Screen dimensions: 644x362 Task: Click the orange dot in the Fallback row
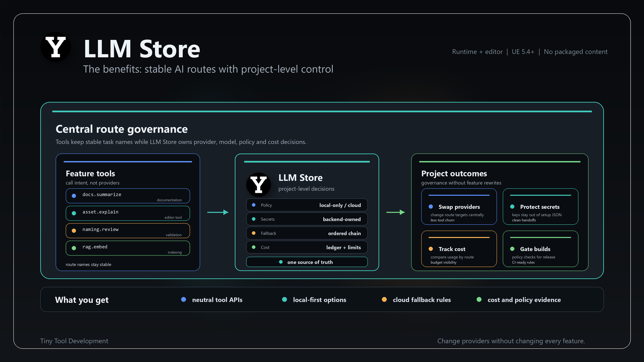coord(254,233)
